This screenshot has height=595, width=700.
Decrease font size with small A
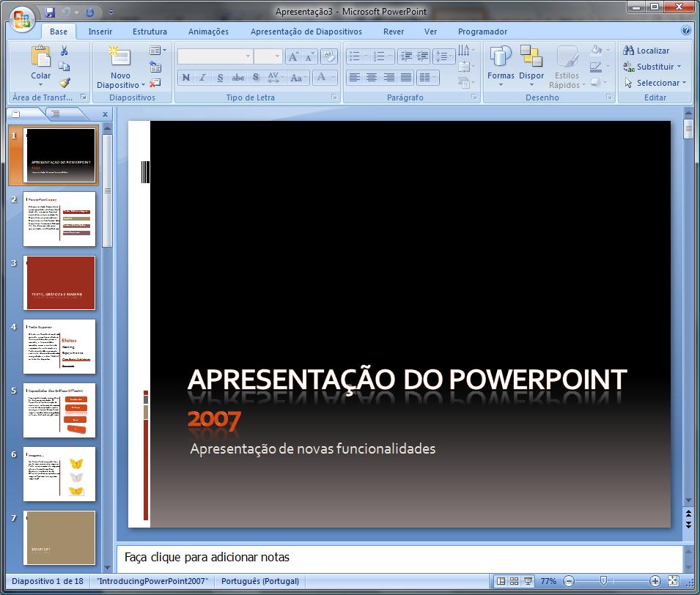tap(309, 56)
